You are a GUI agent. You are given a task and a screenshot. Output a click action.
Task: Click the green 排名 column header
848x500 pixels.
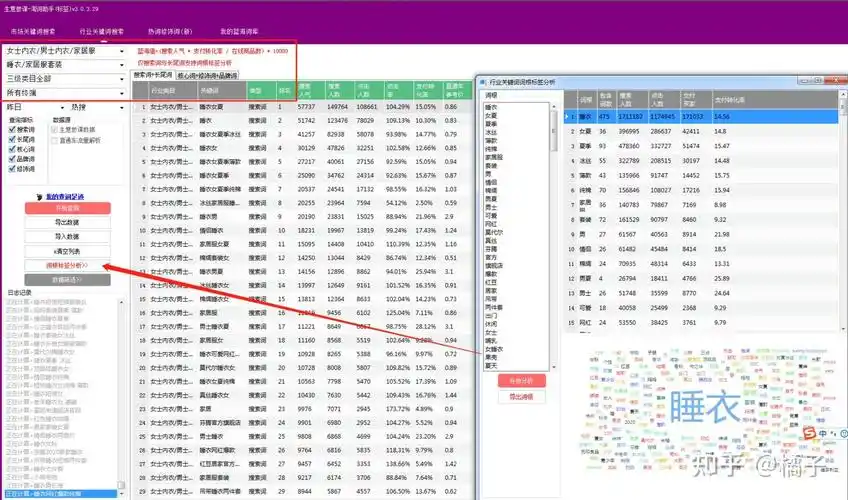click(285, 90)
